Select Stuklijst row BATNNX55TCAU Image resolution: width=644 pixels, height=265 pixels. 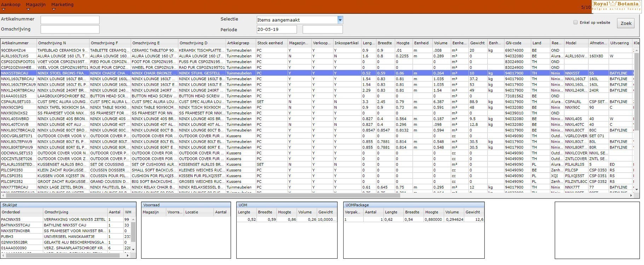(x=65, y=225)
